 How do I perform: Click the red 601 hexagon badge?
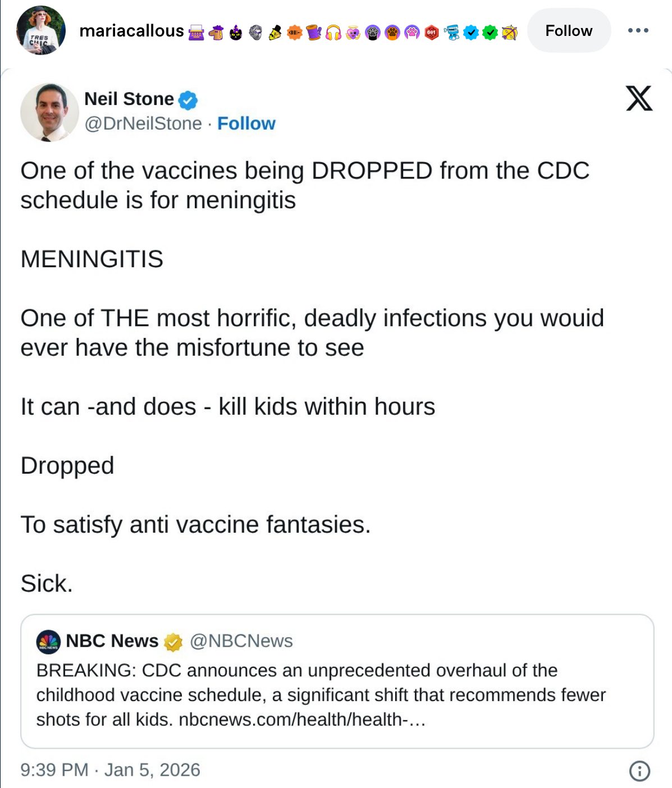tap(431, 33)
